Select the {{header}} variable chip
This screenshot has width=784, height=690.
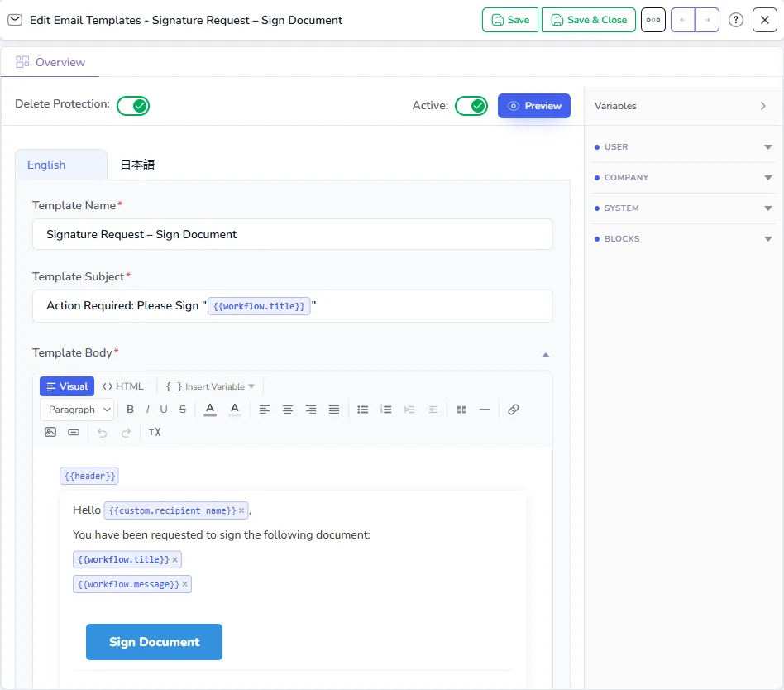tap(89, 476)
